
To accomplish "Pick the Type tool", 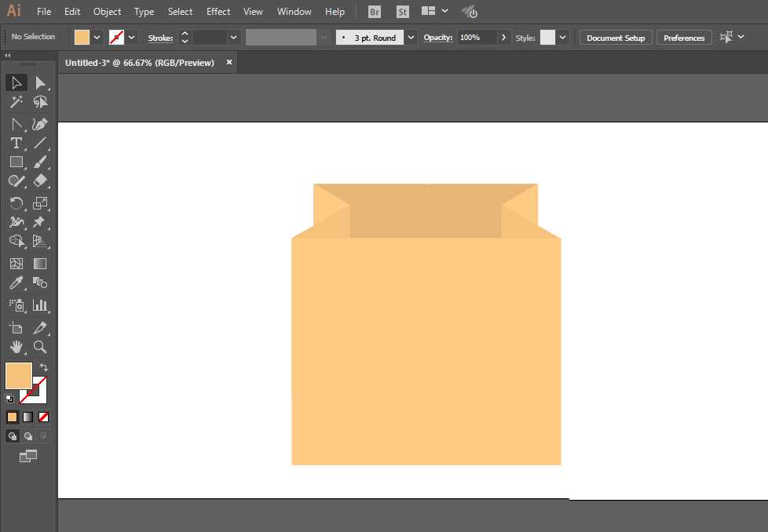I will pyautogui.click(x=16, y=143).
